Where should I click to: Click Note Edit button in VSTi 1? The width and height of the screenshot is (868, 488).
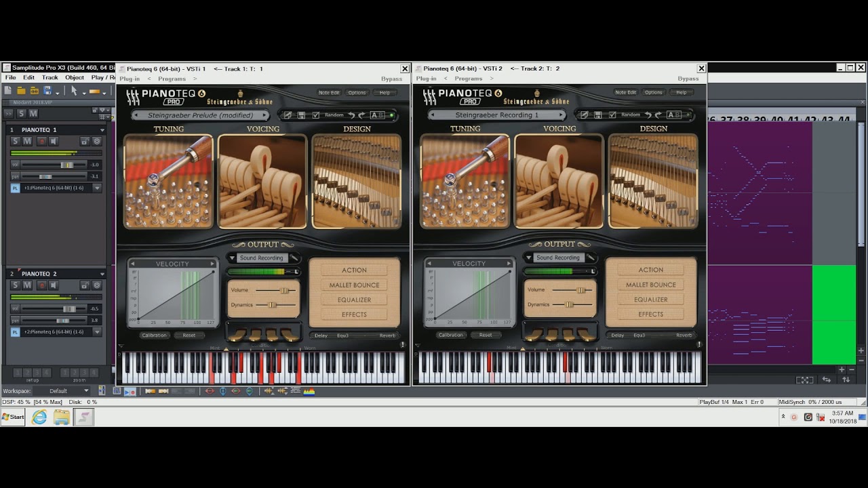click(x=329, y=93)
